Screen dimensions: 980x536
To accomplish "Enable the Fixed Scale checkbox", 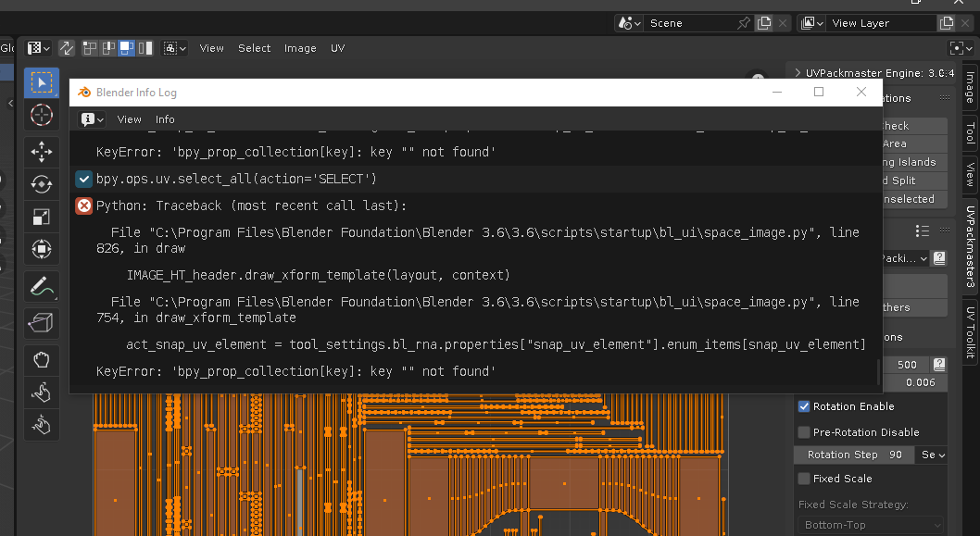I will click(x=804, y=479).
